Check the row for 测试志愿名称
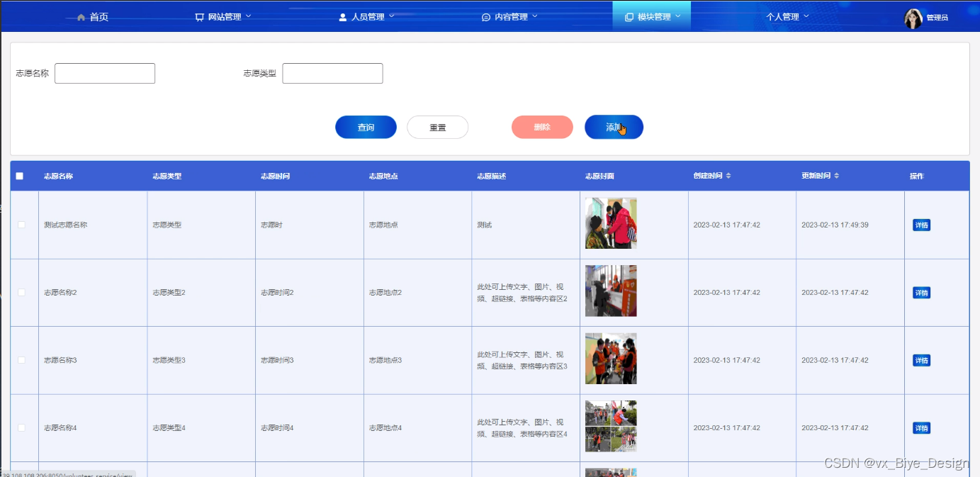This screenshot has height=477, width=980. (x=21, y=225)
